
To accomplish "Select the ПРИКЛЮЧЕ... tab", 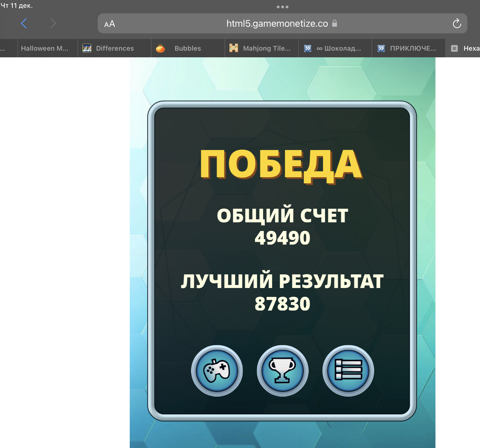I will (413, 48).
